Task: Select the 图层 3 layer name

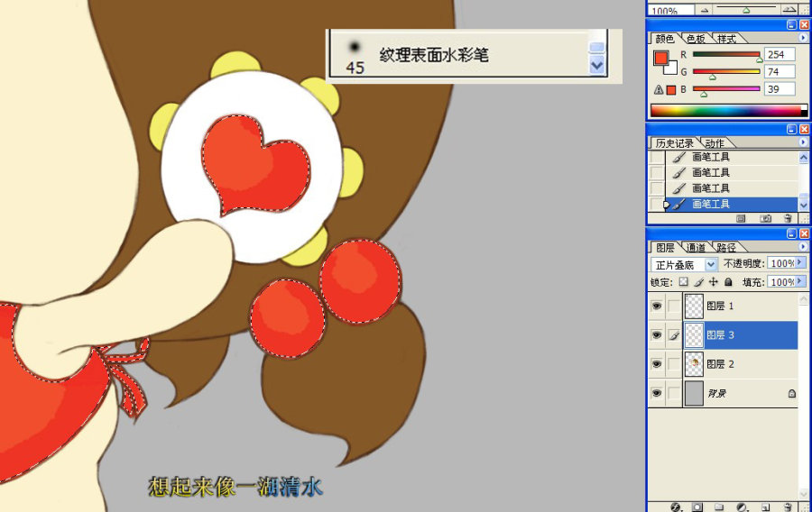Action: click(x=720, y=335)
